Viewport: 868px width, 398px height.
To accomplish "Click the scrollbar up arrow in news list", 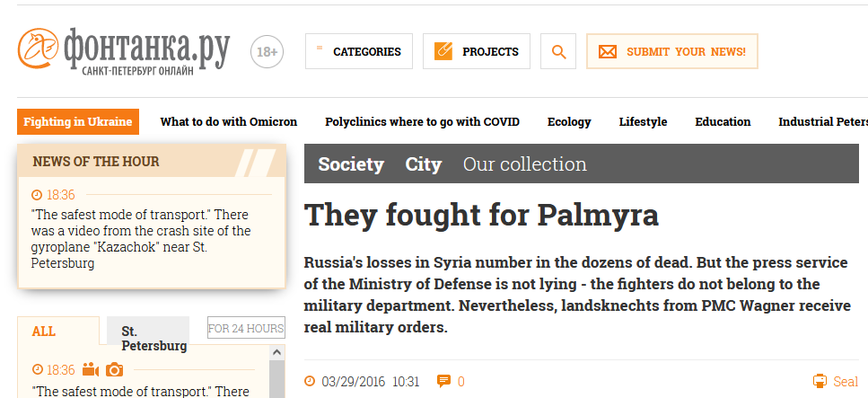I will tap(276, 352).
